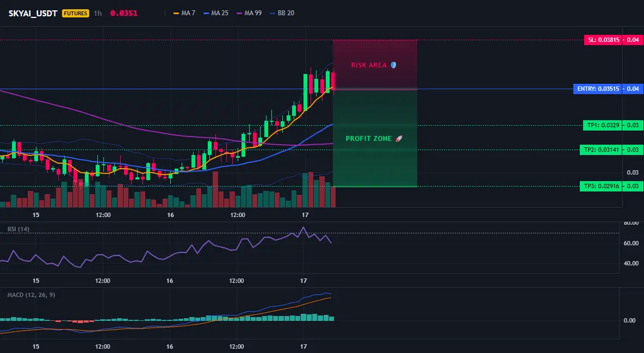Click the RISK AREA label text
Viewport: 644px width, 353px height.
[369, 65]
